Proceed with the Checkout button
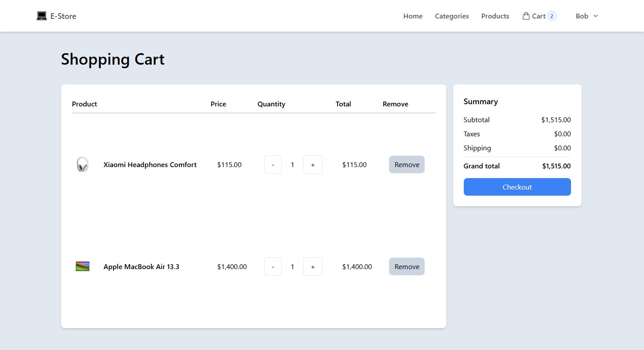 coord(517,187)
